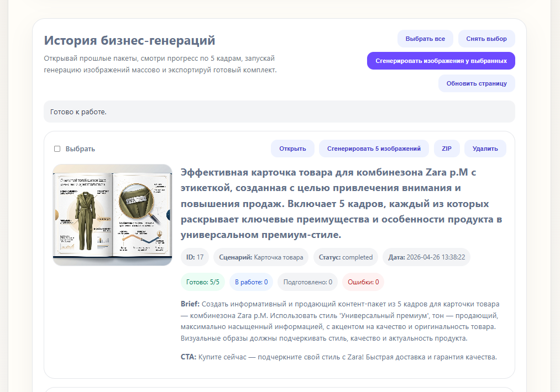560x392 pixels.
Task: Delete the package with 'Удалить'
Action: pos(485,149)
